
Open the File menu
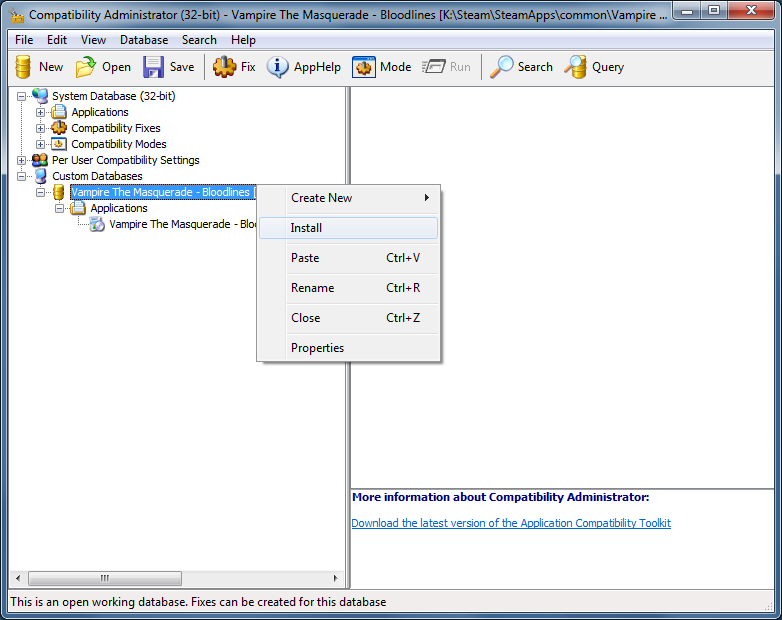coord(24,40)
